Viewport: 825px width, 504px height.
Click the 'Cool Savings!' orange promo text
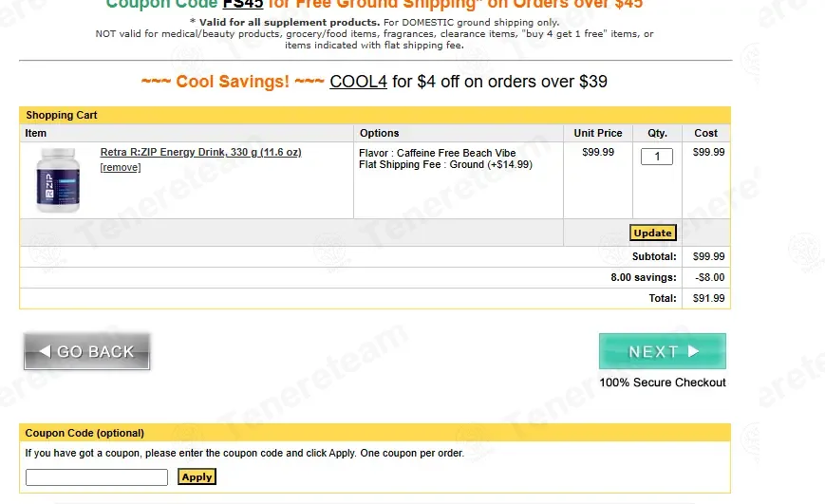233,82
